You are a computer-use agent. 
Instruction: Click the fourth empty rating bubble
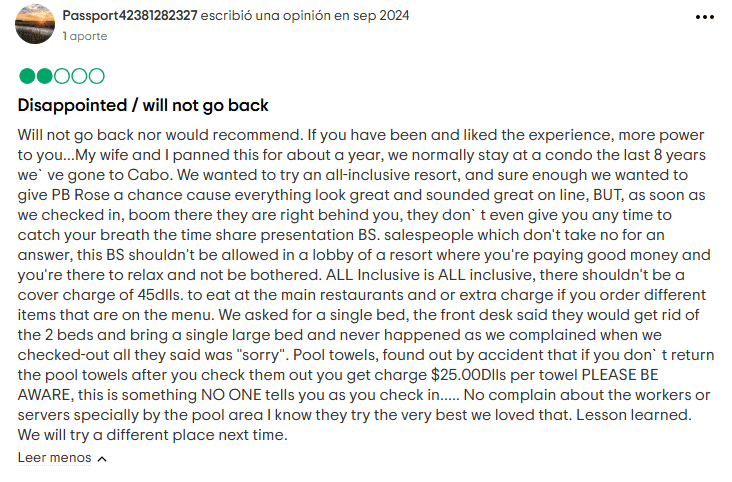pos(79,76)
